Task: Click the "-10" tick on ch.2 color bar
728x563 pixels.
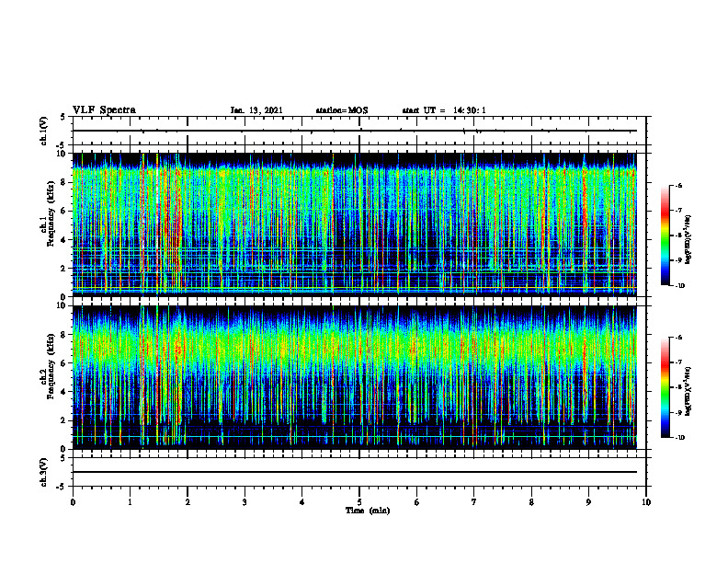Action: click(x=679, y=438)
